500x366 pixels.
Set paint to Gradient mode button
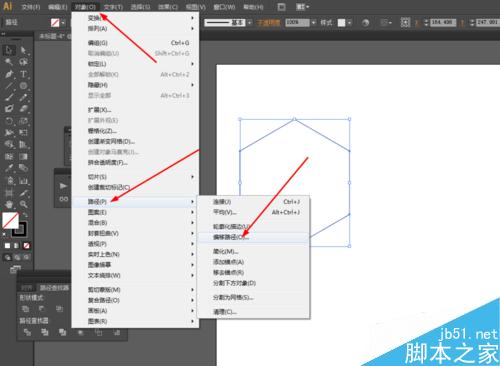[17, 246]
